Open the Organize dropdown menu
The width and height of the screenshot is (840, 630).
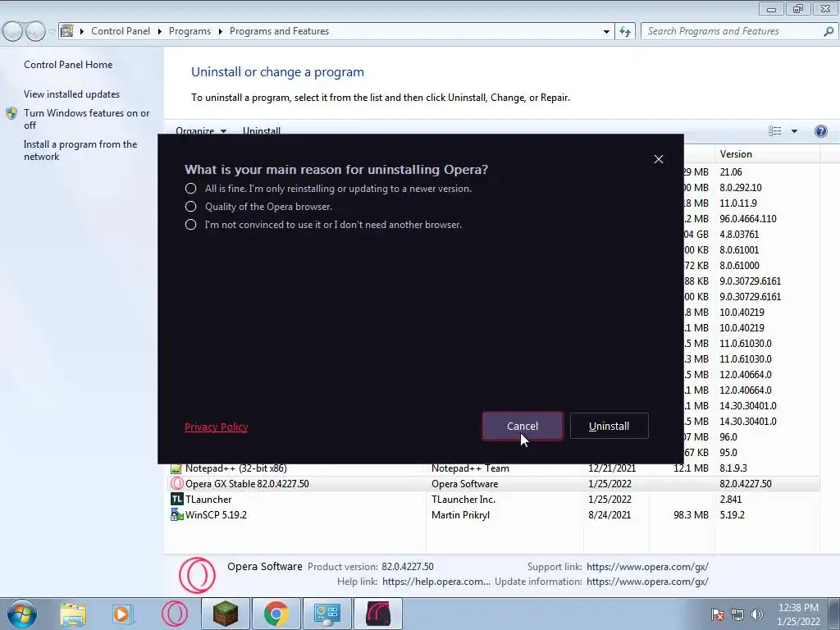(x=201, y=130)
